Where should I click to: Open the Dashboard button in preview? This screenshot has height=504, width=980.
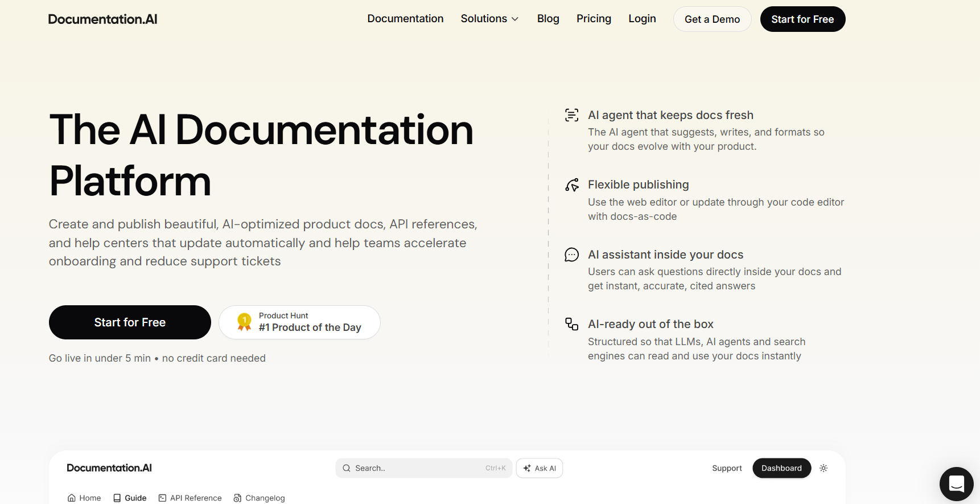coord(781,468)
